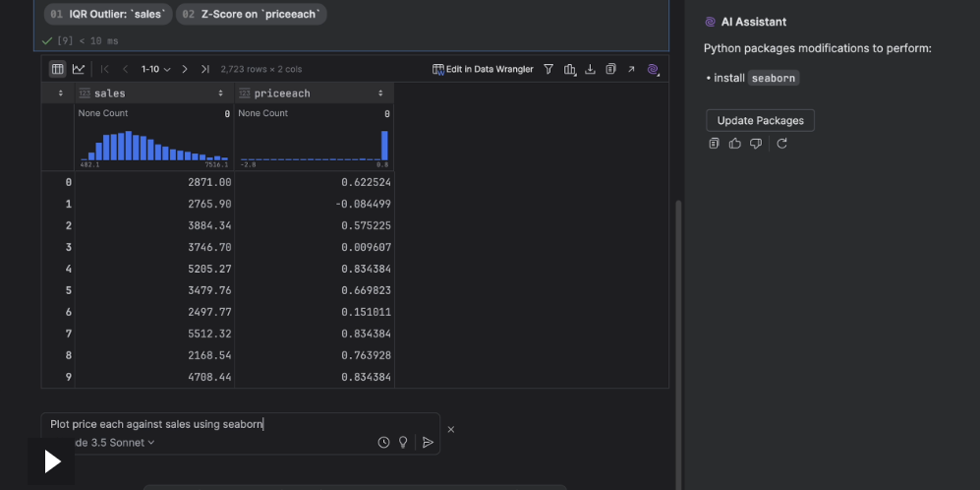Screen dimensions: 980x490
Task: Open table in new tab arrow icon
Action: pyautogui.click(x=631, y=70)
